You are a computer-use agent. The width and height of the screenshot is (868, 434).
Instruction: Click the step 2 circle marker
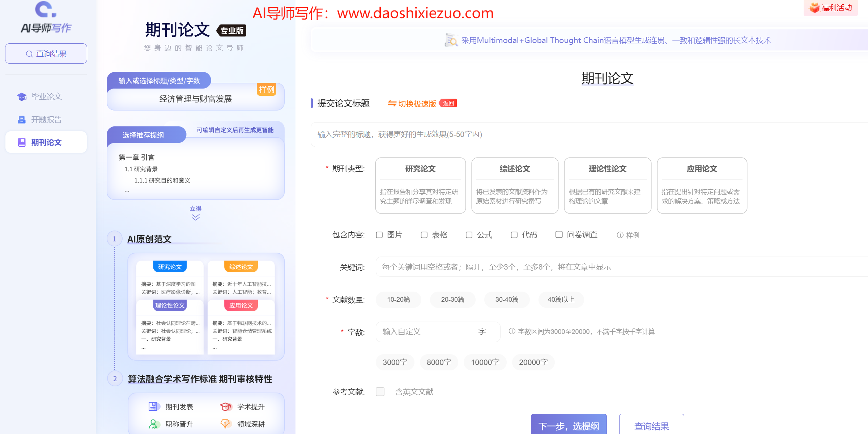click(x=115, y=379)
